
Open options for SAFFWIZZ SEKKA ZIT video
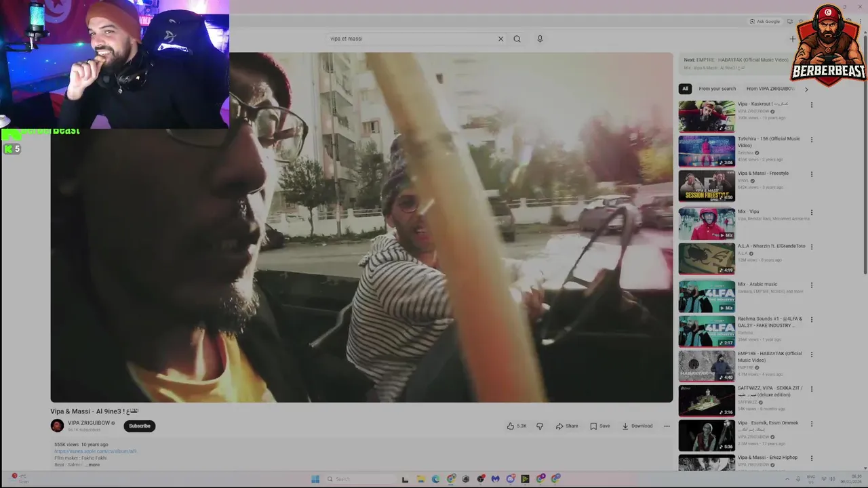coord(811,390)
